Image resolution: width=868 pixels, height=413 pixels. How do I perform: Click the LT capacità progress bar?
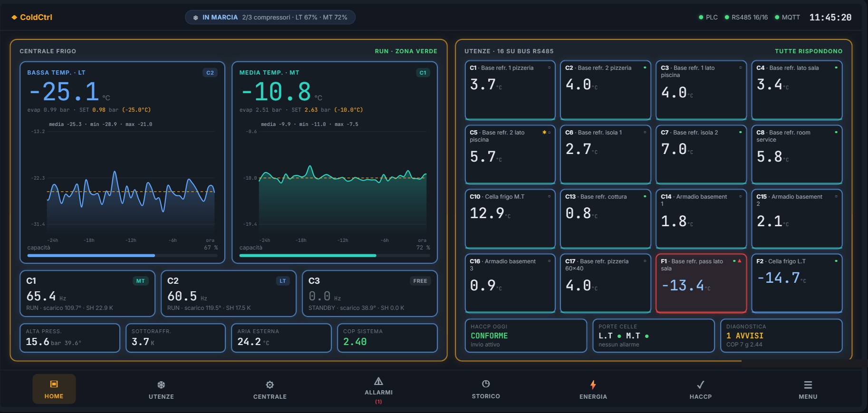(x=123, y=255)
